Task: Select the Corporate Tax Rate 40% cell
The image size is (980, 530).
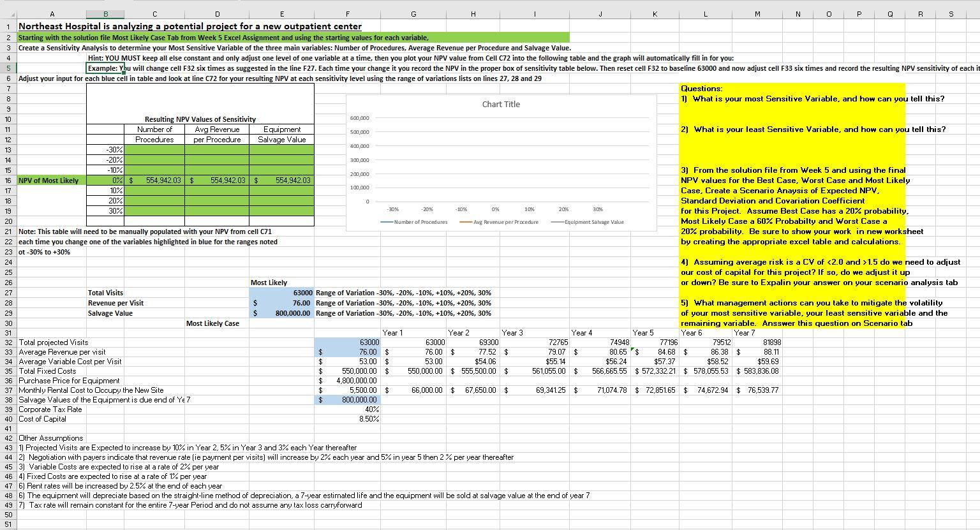Action: click(347, 409)
